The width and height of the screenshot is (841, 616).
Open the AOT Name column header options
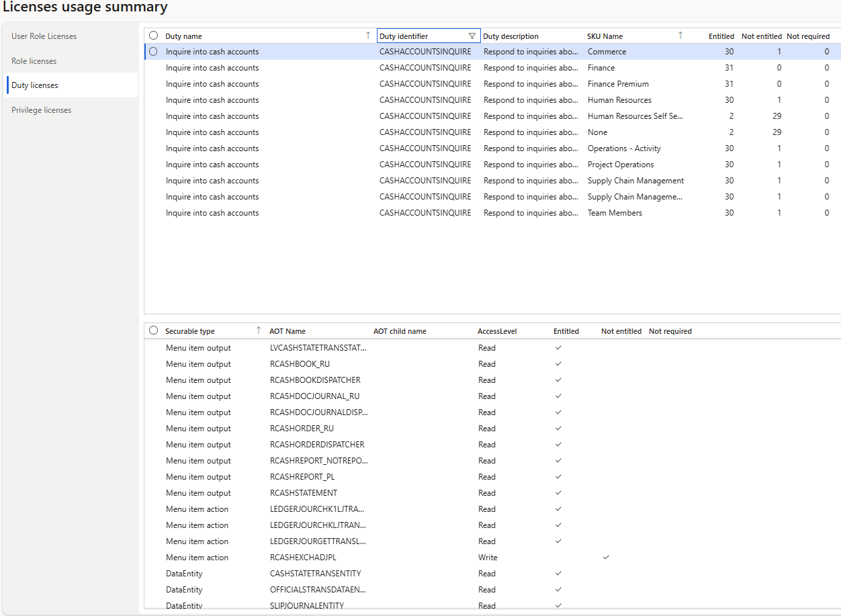(x=287, y=331)
